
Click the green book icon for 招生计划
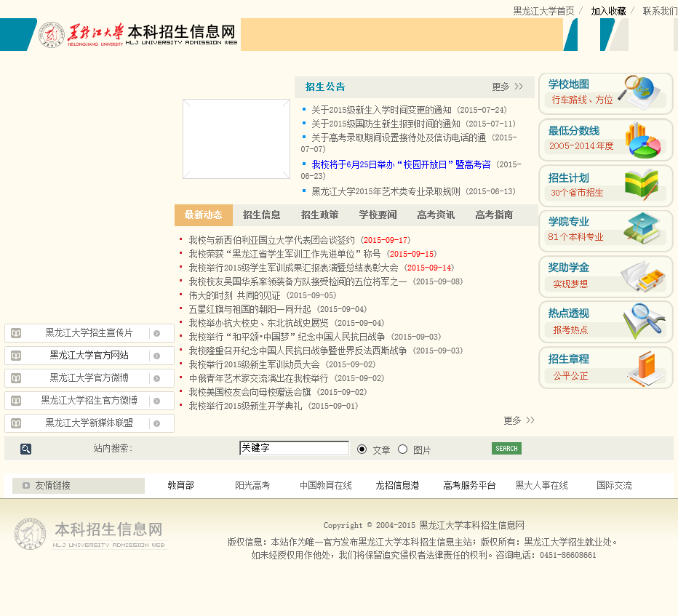642,185
